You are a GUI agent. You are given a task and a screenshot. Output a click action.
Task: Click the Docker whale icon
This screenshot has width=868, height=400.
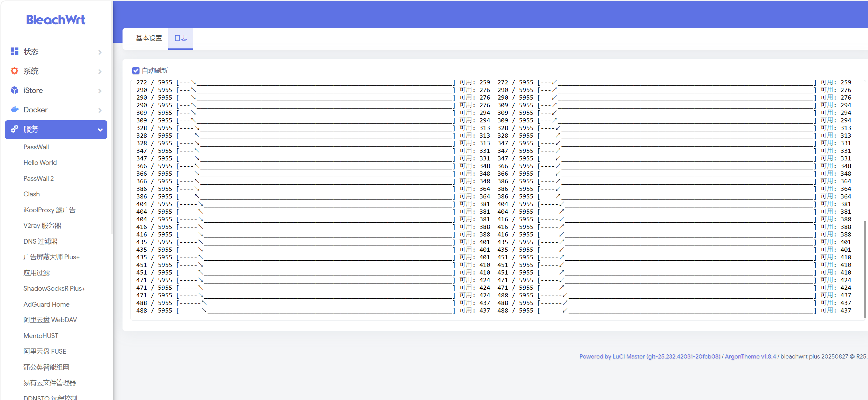coord(15,110)
